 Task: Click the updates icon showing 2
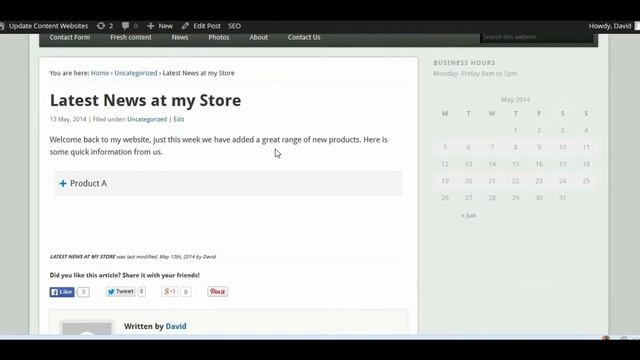tap(105, 26)
